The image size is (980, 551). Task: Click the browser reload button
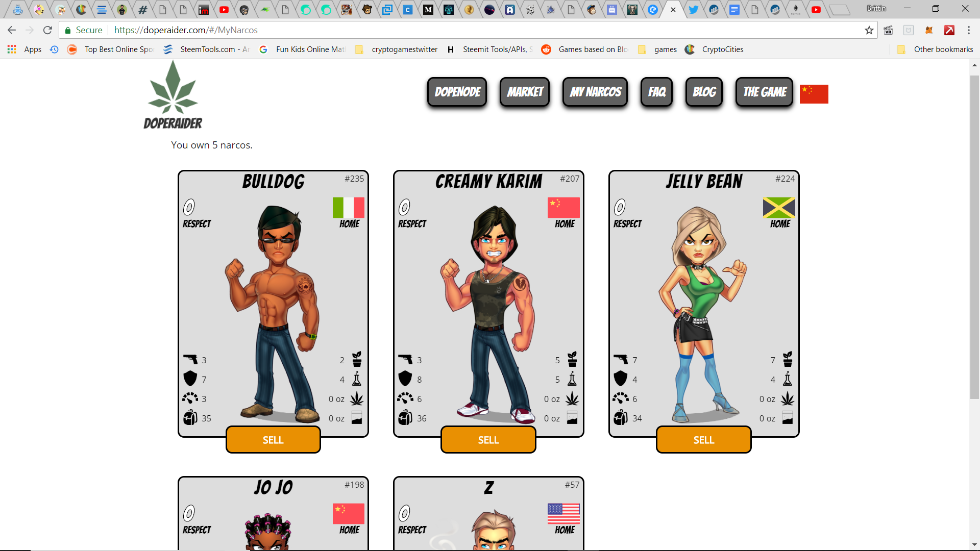point(47,30)
